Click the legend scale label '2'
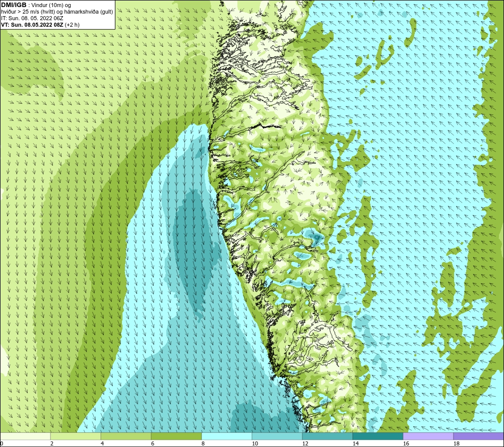Viewport: 504px width, 447px height. coord(52,443)
